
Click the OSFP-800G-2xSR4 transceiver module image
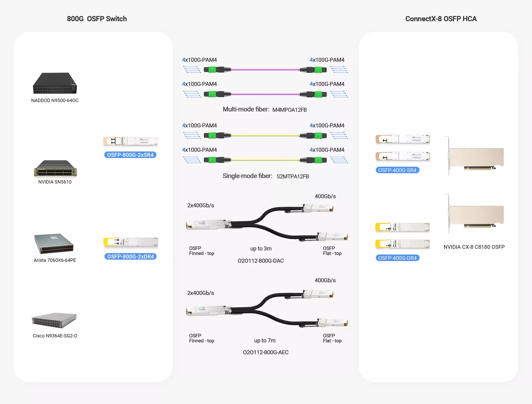pyautogui.click(x=131, y=141)
